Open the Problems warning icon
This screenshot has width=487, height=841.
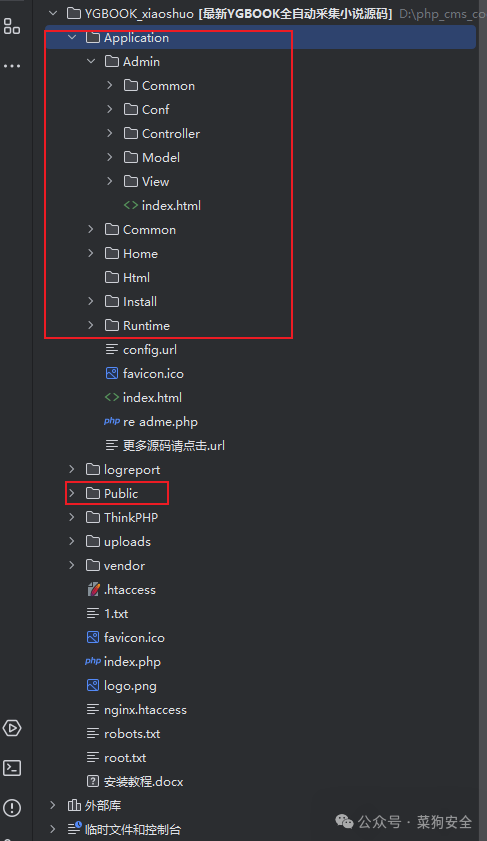pyautogui.click(x=12, y=808)
